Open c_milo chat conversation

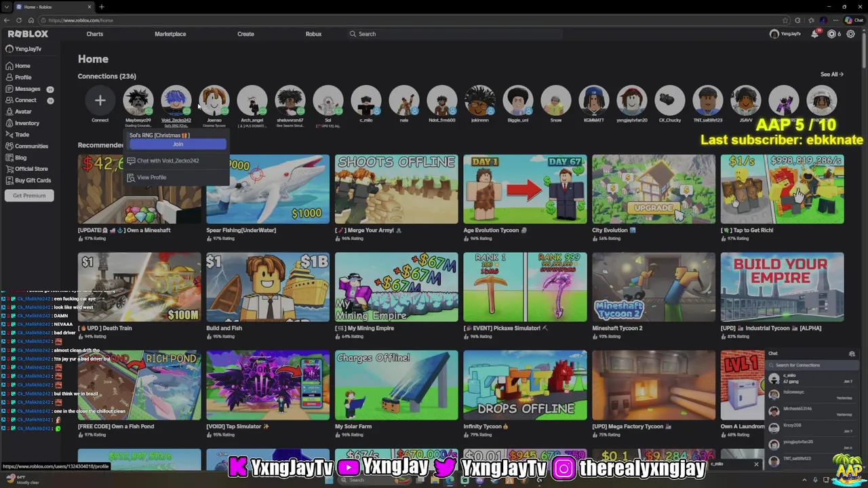click(x=812, y=379)
